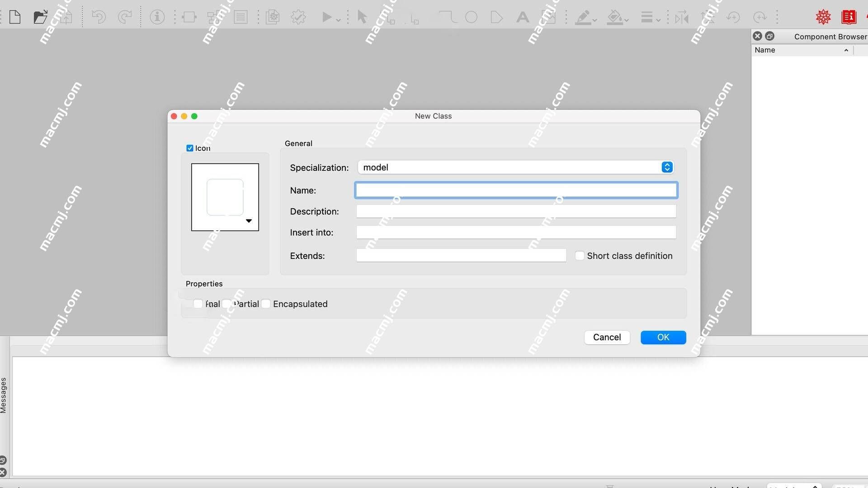This screenshot has height=488, width=868.
Task: Open the red documentation book icon
Action: tap(849, 17)
